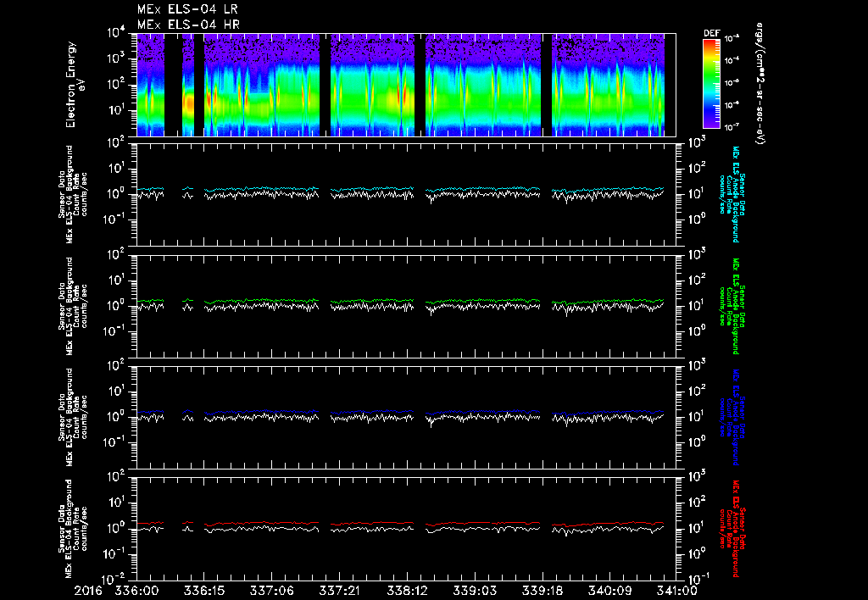The height and width of the screenshot is (600, 868).
Task: Click the "339:18" time axis label
Action: tap(542, 591)
